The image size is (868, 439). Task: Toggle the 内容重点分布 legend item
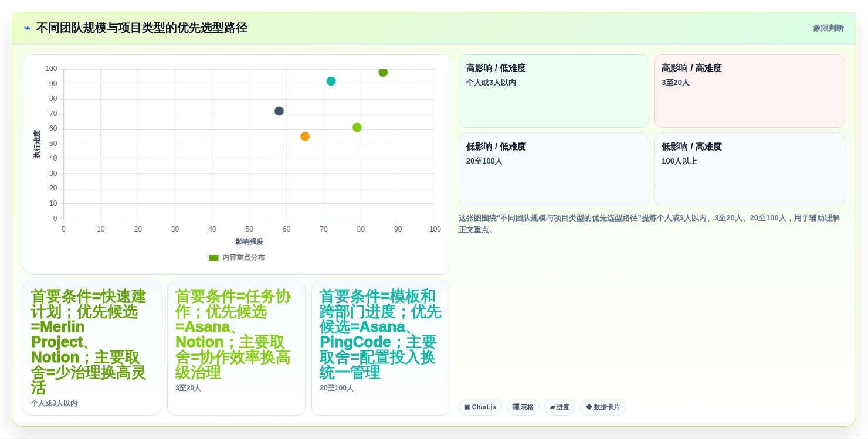236,257
